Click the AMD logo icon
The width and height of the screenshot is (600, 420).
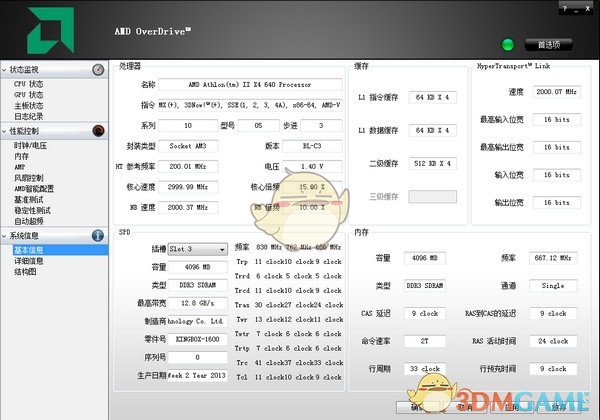click(51, 31)
